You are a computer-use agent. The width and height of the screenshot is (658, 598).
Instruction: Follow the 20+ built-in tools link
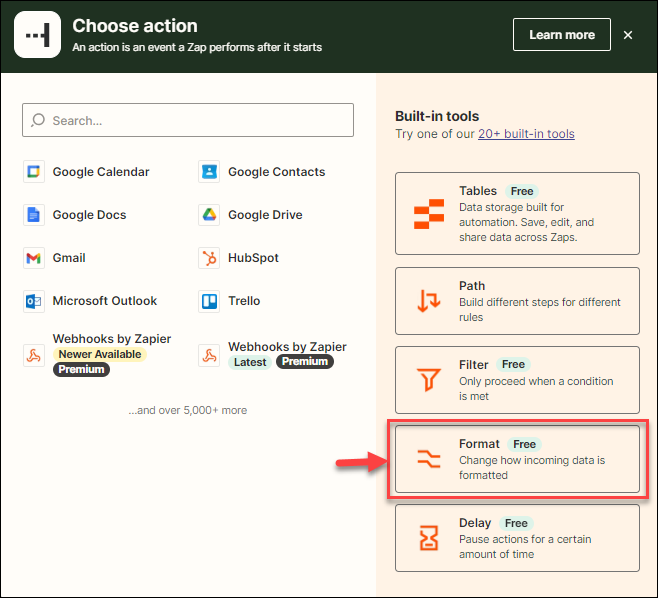(526, 133)
